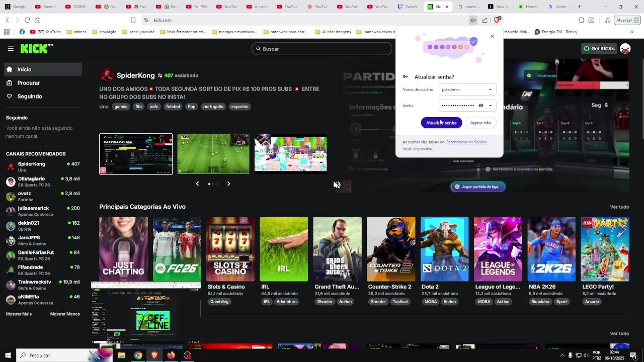Screen dimensions: 644x362
Task: Open aNIMEfia recommended channel
Action: [x=43, y=300]
